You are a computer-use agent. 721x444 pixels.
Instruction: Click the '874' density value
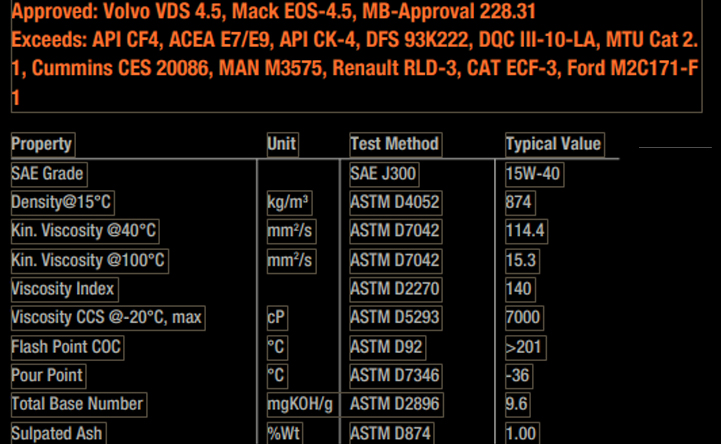coord(520,203)
